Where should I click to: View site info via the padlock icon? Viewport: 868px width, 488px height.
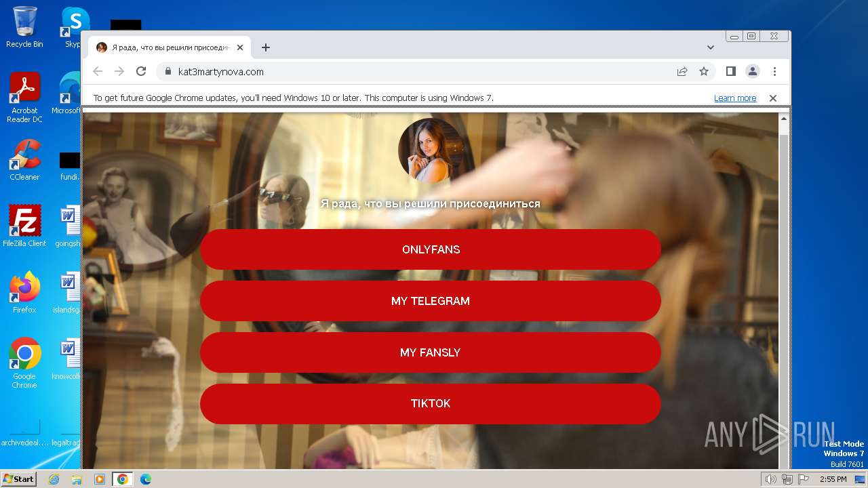(167, 71)
